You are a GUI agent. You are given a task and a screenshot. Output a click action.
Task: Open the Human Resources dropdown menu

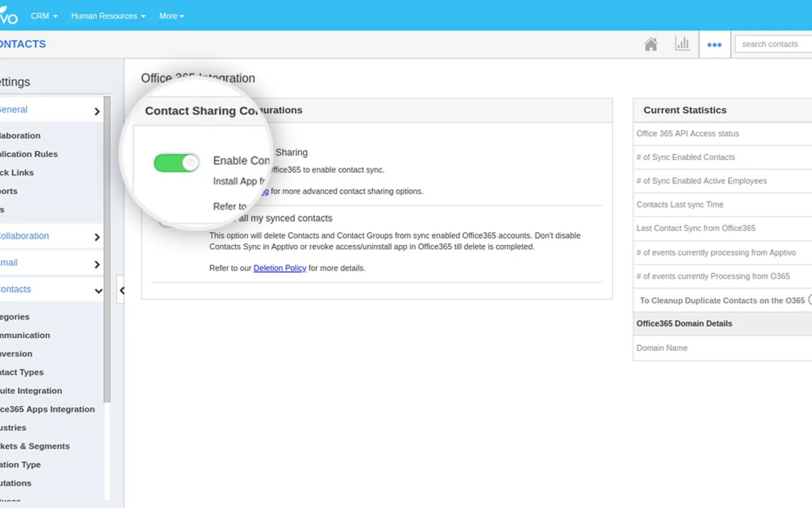pos(108,16)
